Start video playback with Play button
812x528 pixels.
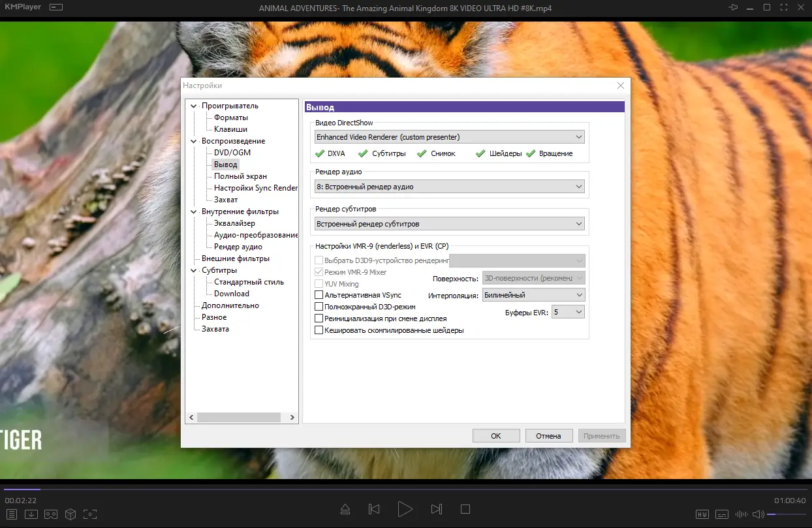point(405,509)
